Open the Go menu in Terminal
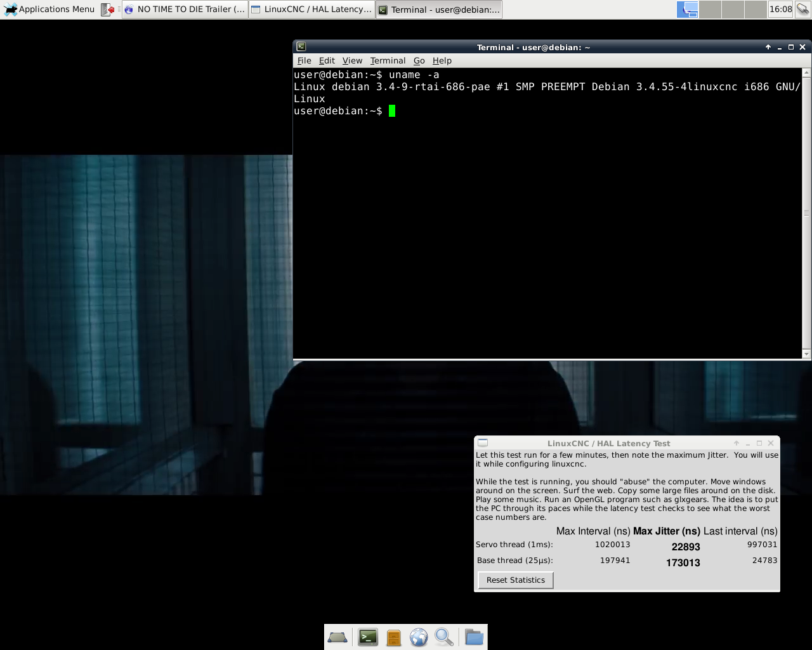 (x=419, y=61)
